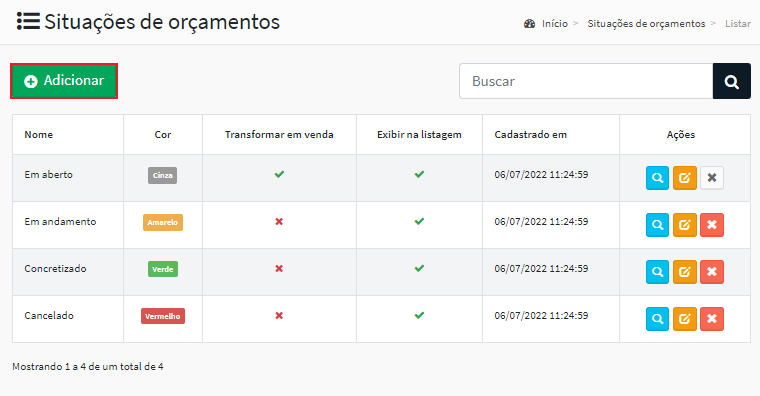
Task: Click the Situações de orçamentos page title
Action: (162, 22)
